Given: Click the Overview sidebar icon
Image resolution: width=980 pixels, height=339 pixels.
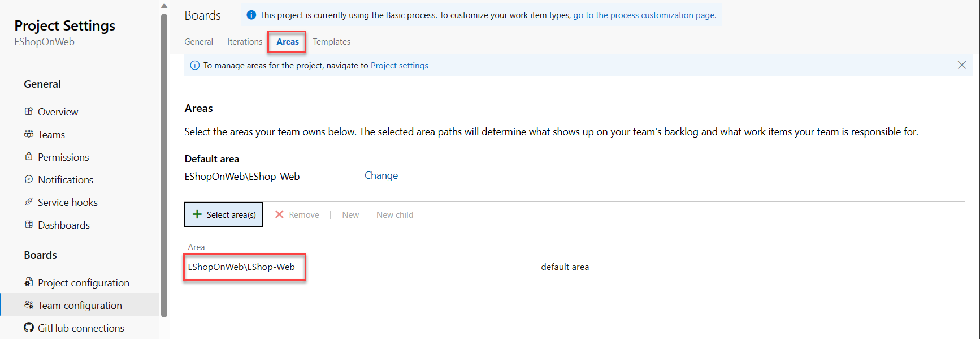Looking at the screenshot, I should coord(29,111).
